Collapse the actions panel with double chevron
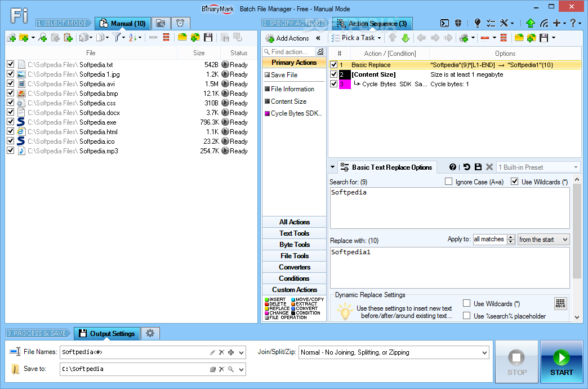 pyautogui.click(x=318, y=38)
